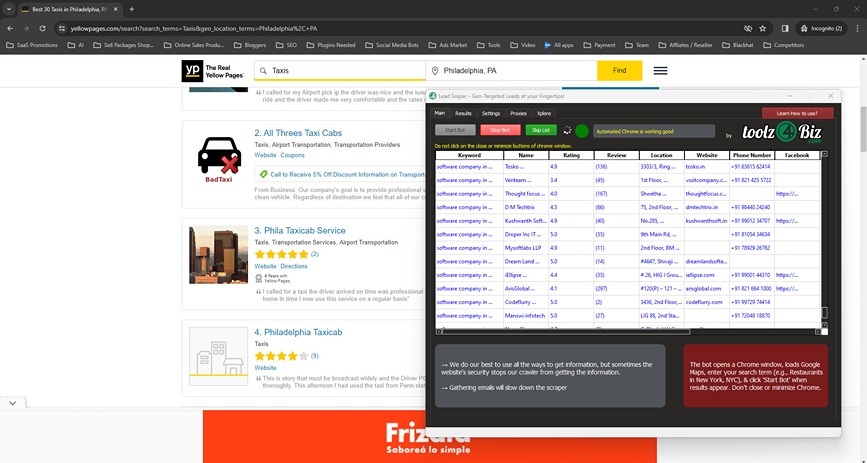Open the Affiliates / Reseller bookmark folder
This screenshot has height=463, width=867.
pyautogui.click(x=686, y=45)
